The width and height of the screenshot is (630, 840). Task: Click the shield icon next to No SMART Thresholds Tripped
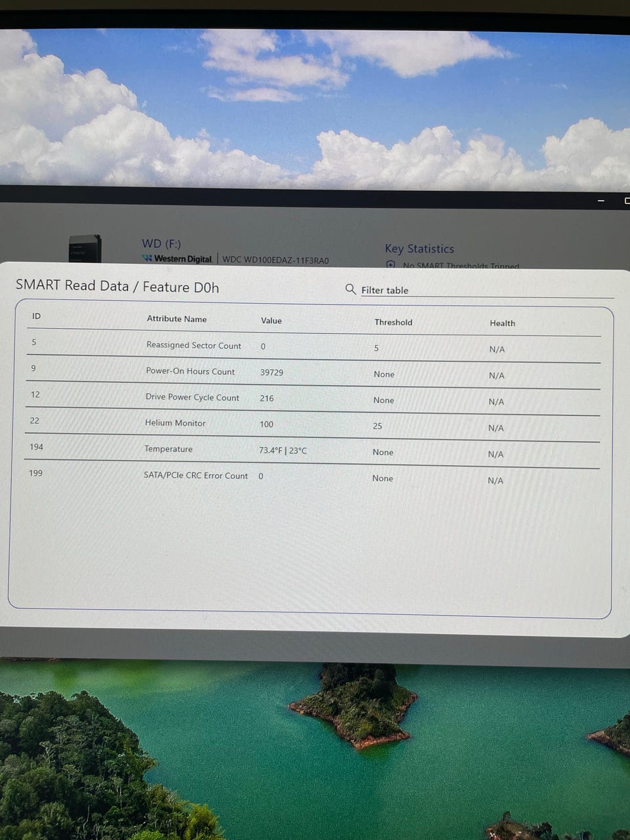coord(390,264)
